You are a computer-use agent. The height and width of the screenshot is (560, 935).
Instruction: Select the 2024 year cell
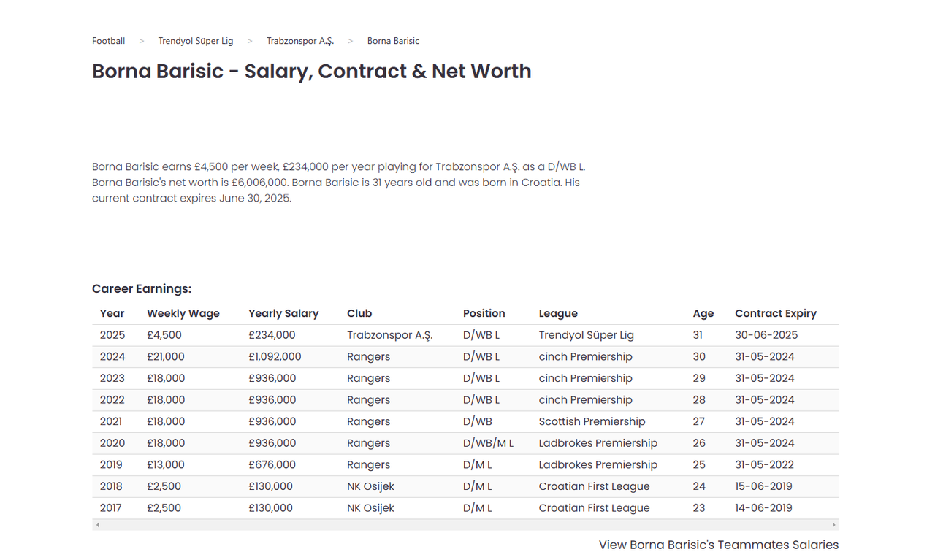112,357
